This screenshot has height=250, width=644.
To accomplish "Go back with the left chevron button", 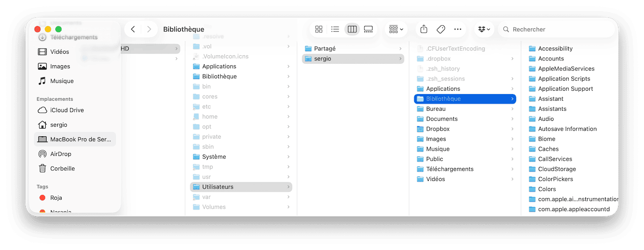I will (x=133, y=29).
